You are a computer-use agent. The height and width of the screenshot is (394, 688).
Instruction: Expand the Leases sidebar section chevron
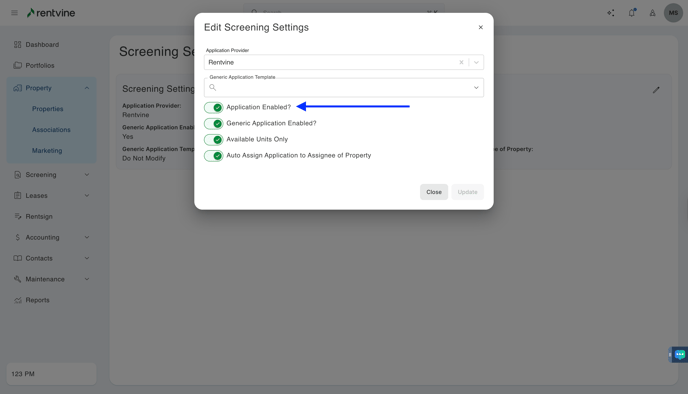pyautogui.click(x=87, y=196)
